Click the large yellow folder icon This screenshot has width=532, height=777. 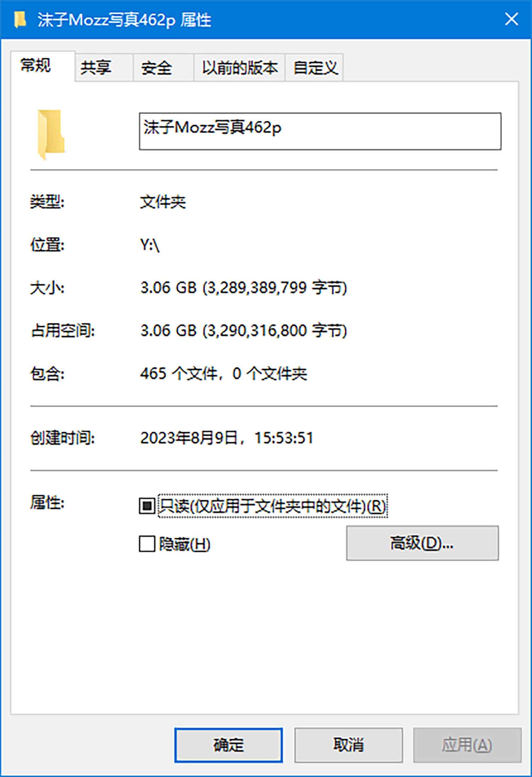pyautogui.click(x=51, y=135)
